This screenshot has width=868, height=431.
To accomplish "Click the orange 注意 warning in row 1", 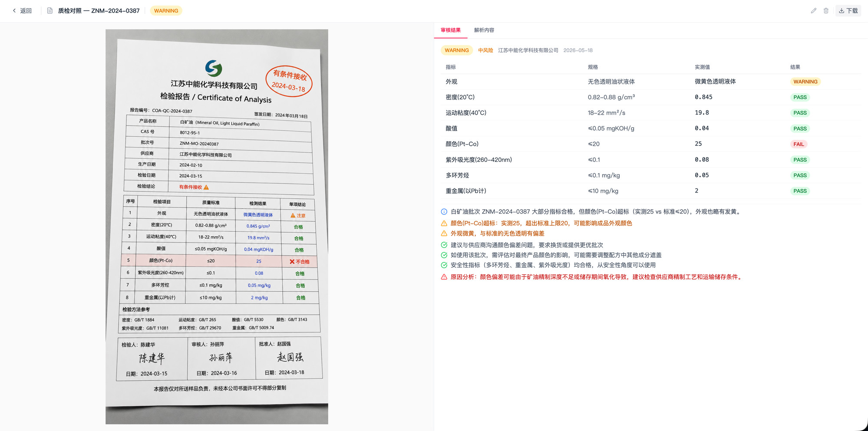I will tap(298, 215).
